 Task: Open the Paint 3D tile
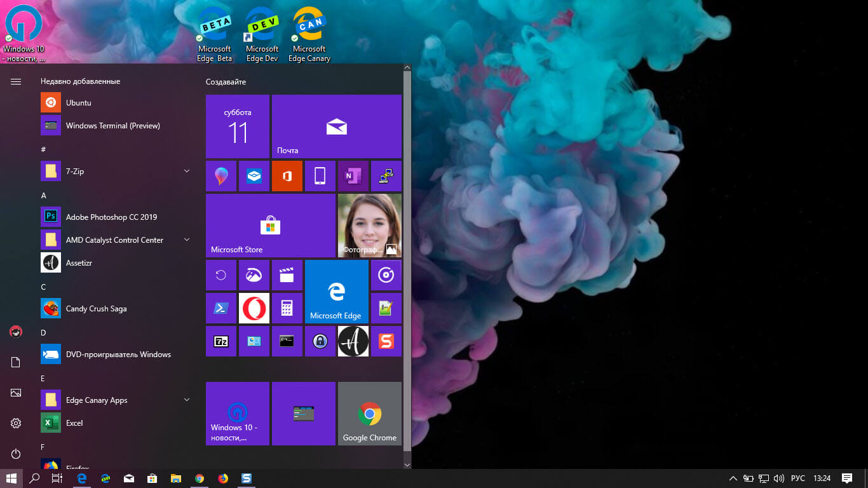(221, 176)
